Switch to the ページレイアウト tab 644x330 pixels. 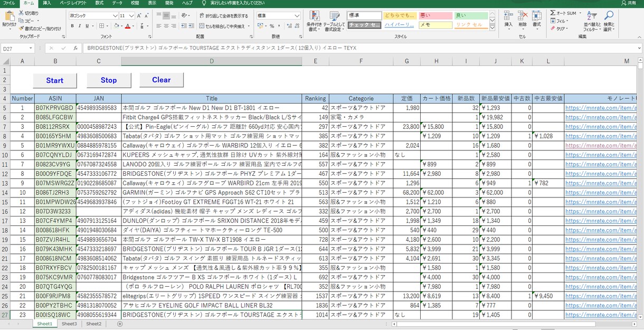(73, 3)
